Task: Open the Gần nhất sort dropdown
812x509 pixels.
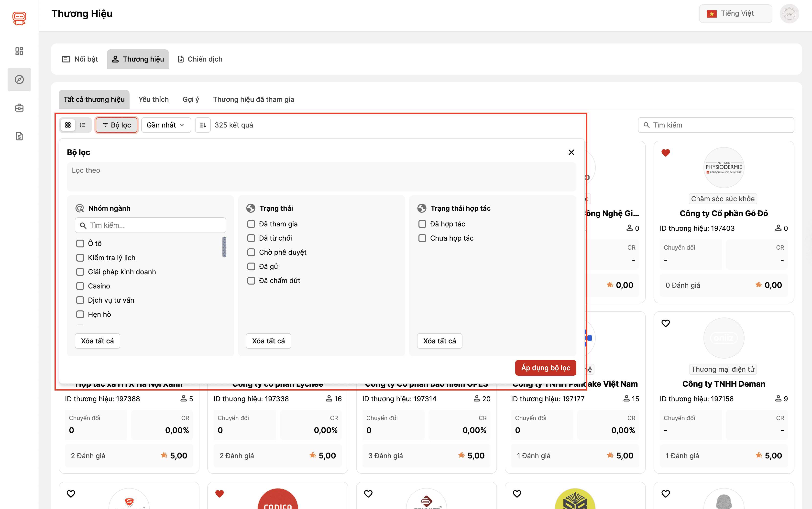Action: [x=166, y=125]
